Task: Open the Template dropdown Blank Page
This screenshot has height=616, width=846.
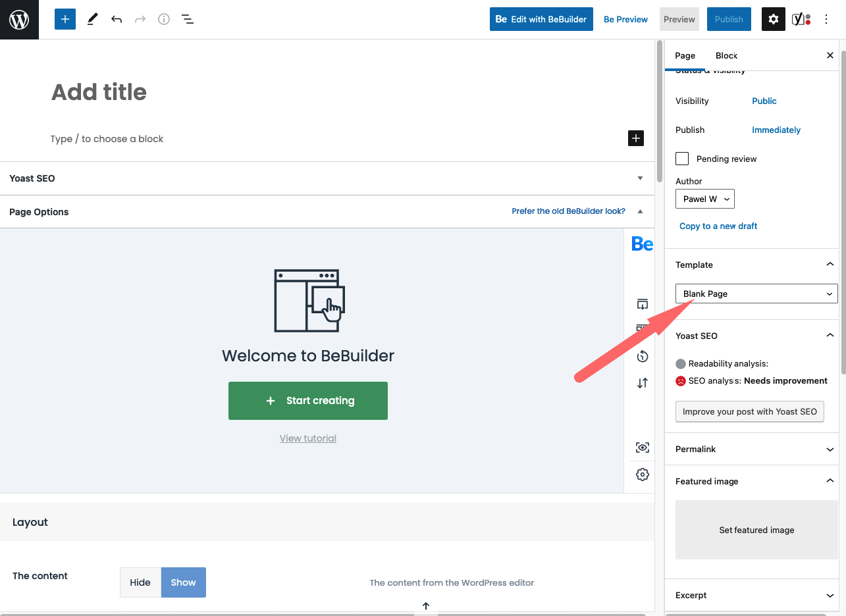Action: coord(756,294)
